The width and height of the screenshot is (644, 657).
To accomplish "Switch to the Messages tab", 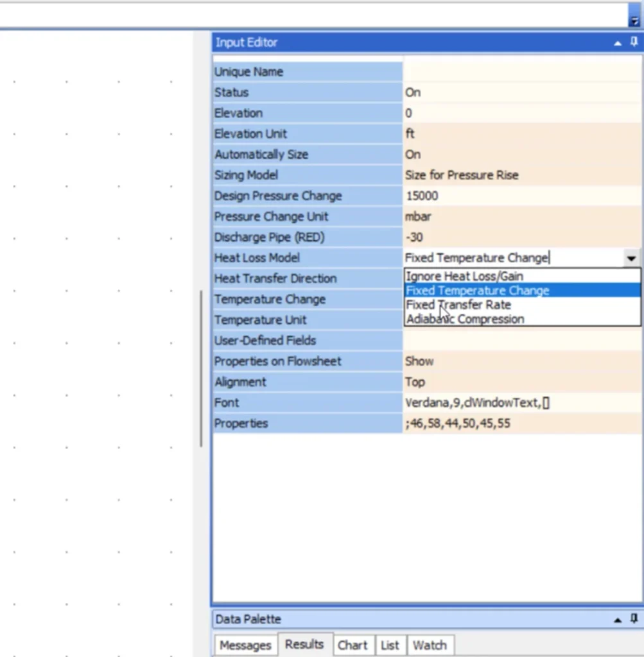I will pyautogui.click(x=245, y=645).
